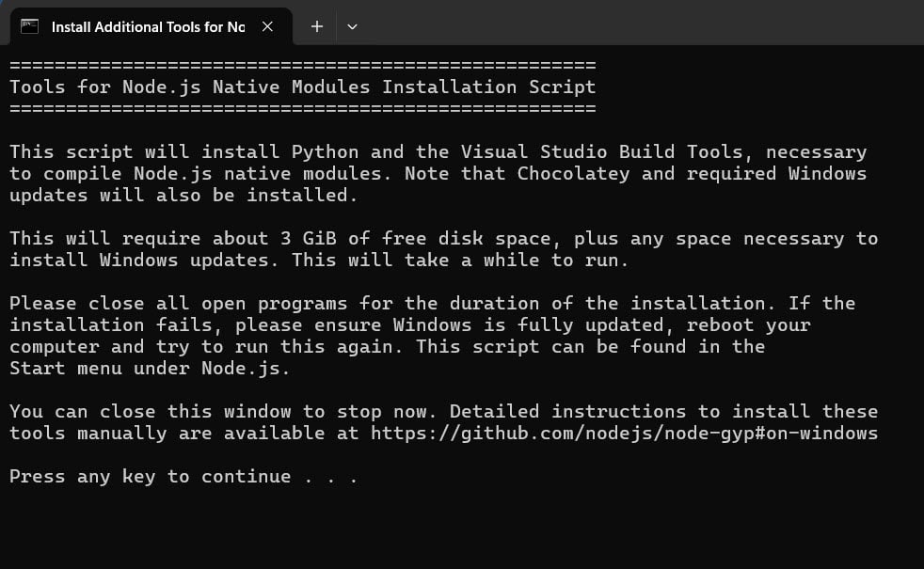Image resolution: width=924 pixels, height=569 pixels.
Task: Open the github.com/nodejs/node-gyp URL
Action: 624,434
